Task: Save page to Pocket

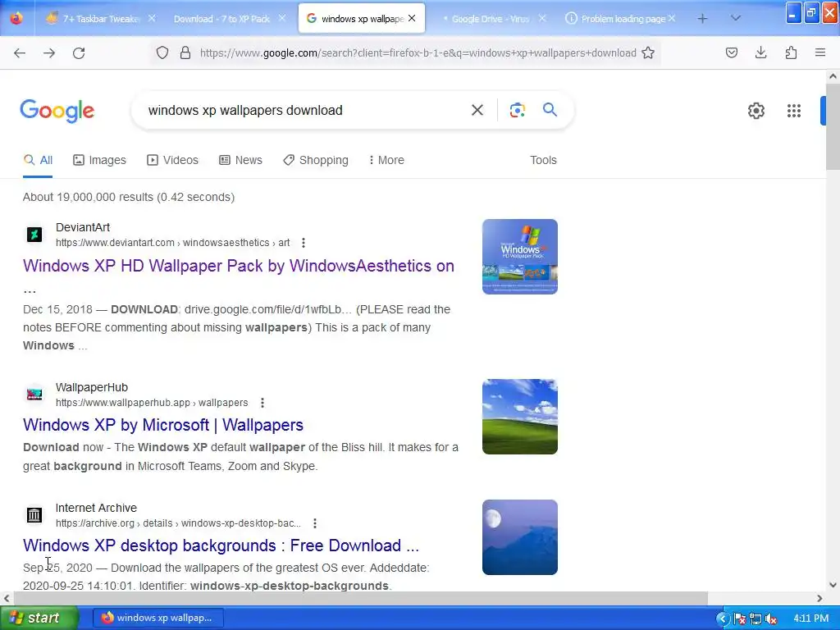Action: pyautogui.click(x=731, y=52)
